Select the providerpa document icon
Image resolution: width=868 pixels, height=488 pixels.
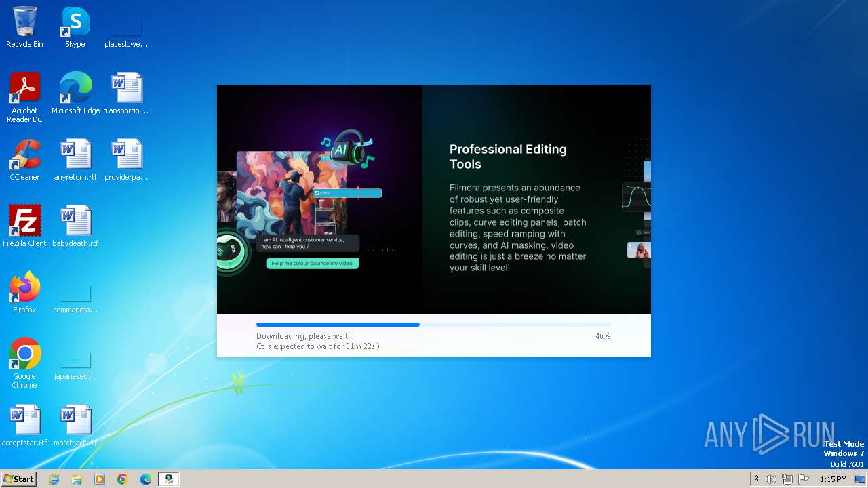pyautogui.click(x=126, y=160)
